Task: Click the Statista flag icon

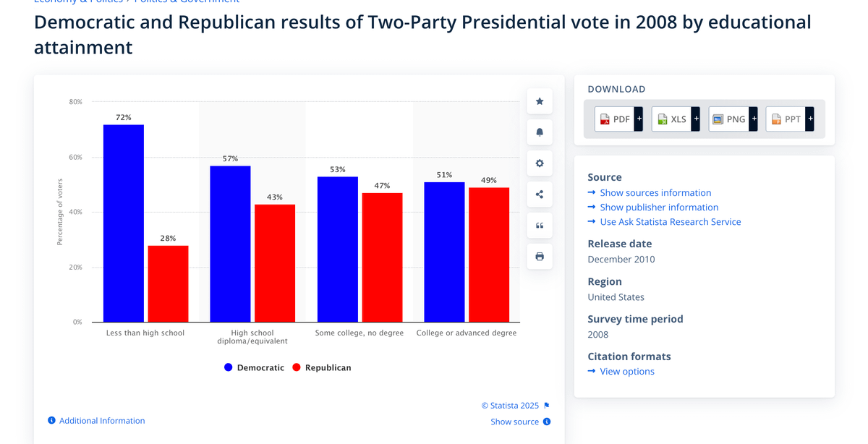Action: [547, 406]
